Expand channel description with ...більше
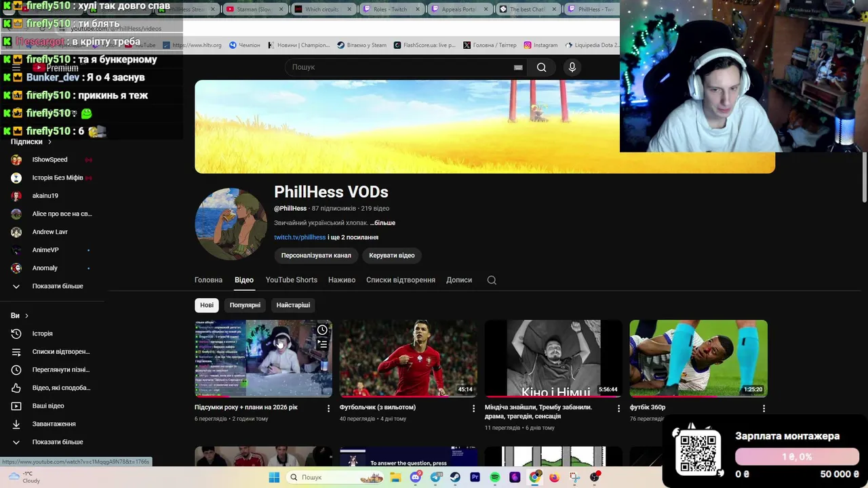Screen dimensions: 868x488 click(382, 223)
